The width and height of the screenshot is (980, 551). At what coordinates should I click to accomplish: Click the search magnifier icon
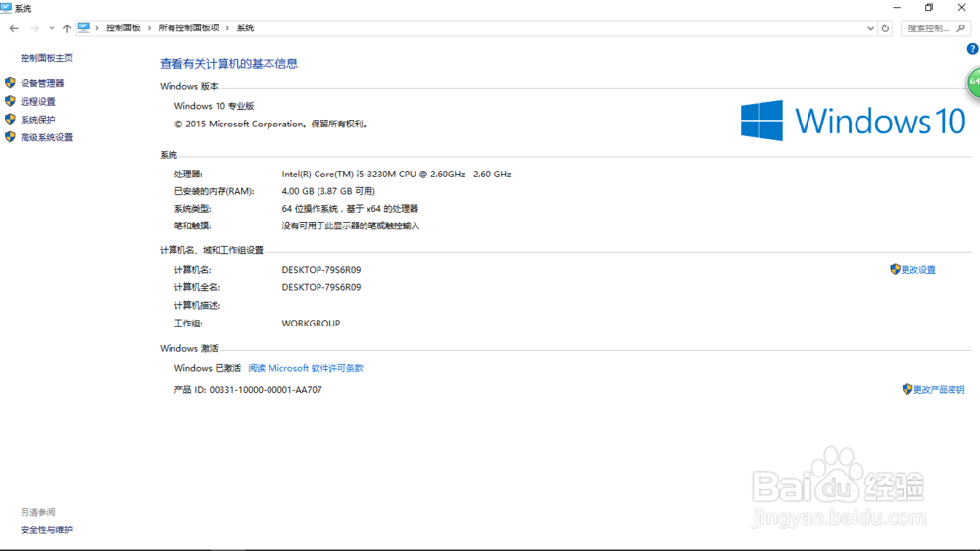(960, 28)
